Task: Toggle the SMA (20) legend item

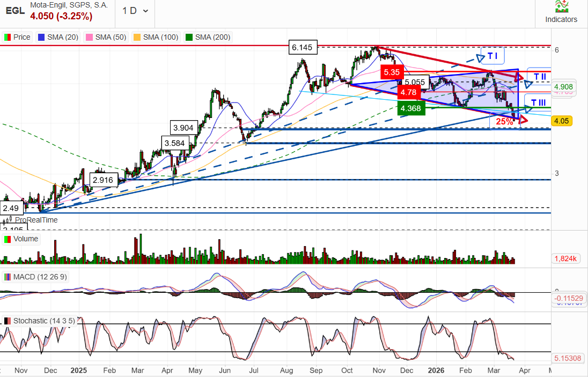Action: 58,37
